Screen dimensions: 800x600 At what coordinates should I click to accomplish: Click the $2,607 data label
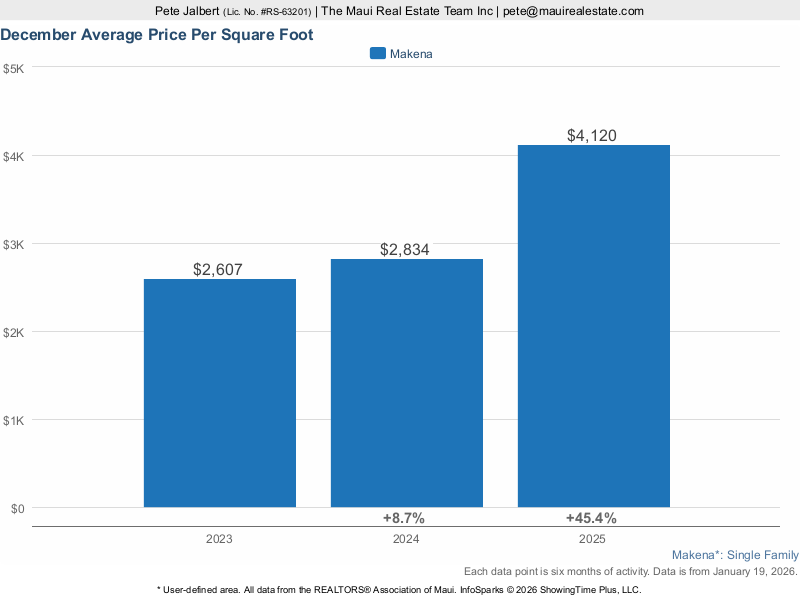pos(219,269)
